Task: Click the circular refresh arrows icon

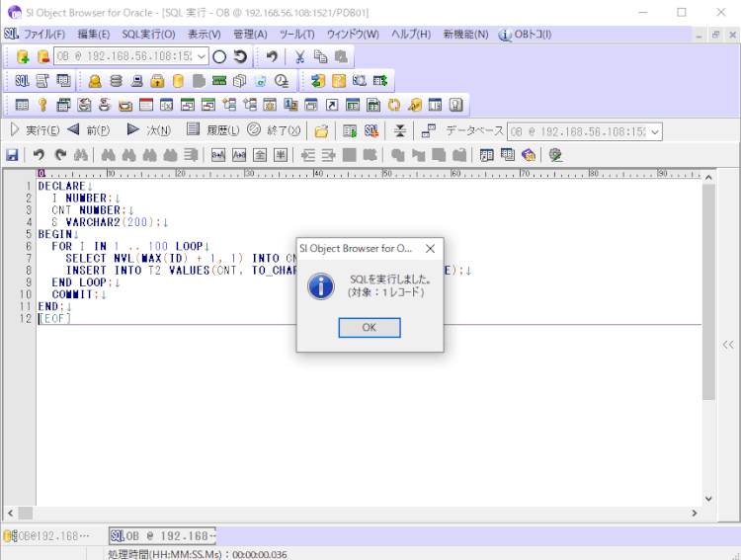Action: (x=394, y=105)
